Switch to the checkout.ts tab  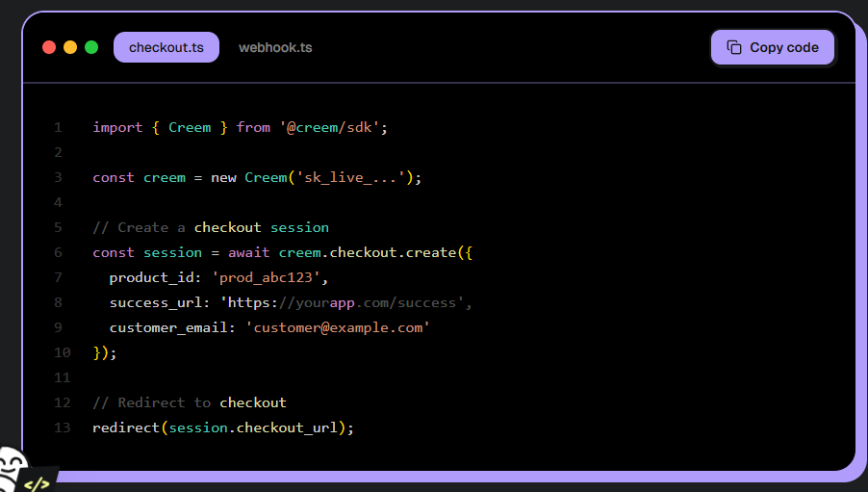(166, 47)
